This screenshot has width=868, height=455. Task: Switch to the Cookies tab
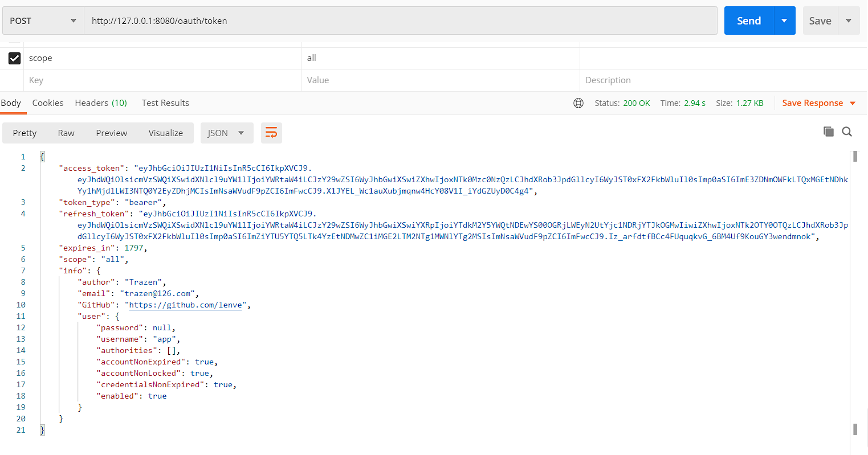pos(47,103)
